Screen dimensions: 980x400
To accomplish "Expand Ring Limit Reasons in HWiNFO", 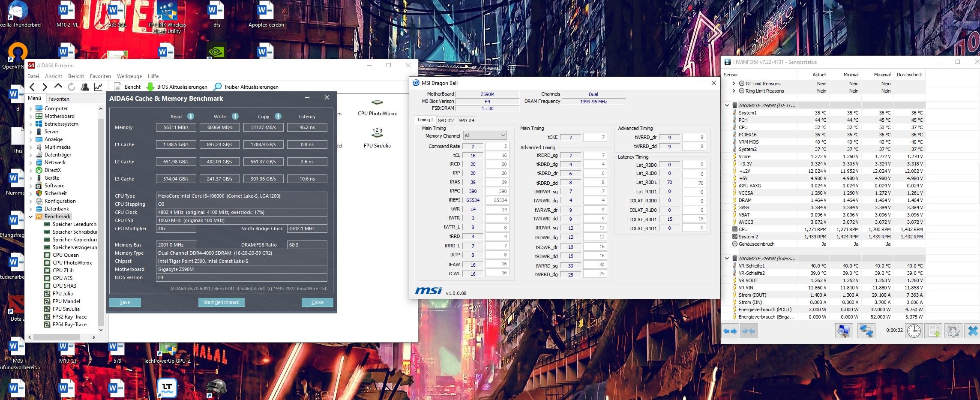I will (x=734, y=91).
